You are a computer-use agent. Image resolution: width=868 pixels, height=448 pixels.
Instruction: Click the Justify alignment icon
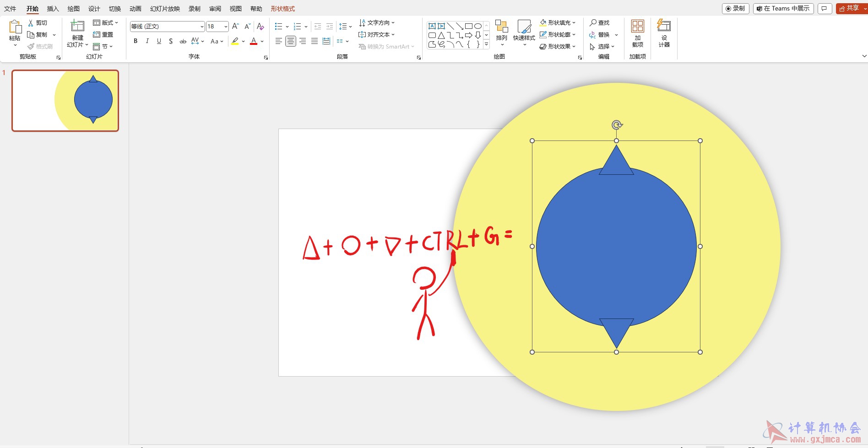315,41
